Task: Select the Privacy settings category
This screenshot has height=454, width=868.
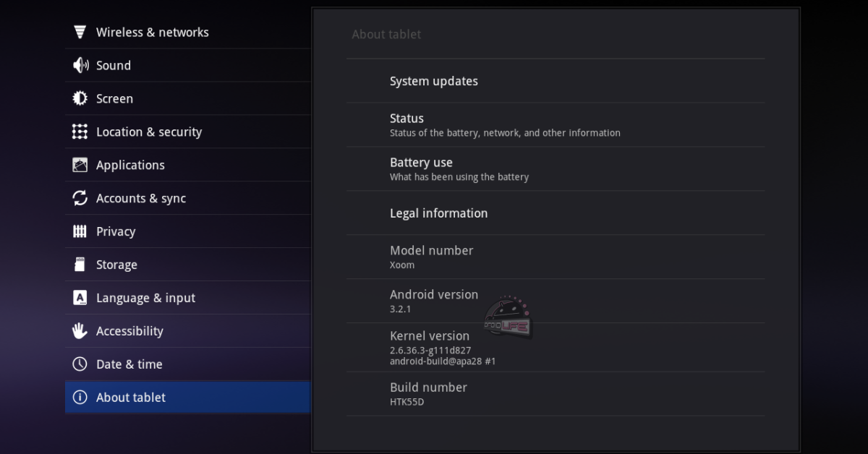Action: (x=116, y=232)
